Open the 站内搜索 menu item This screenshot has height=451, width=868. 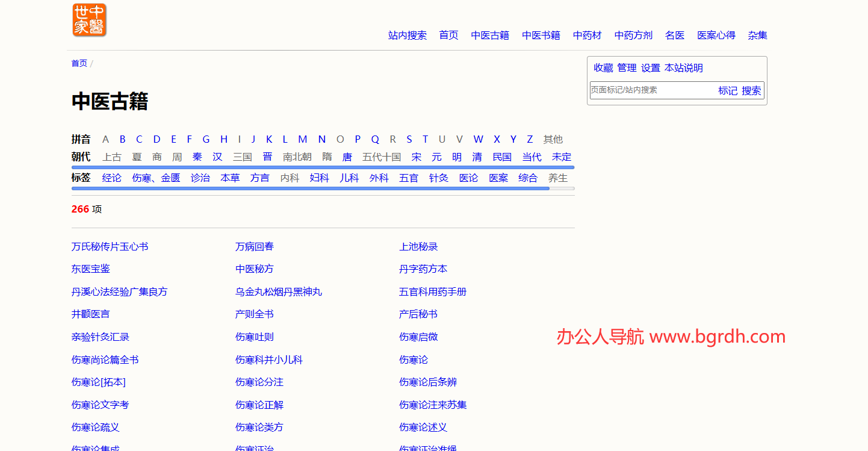[407, 36]
